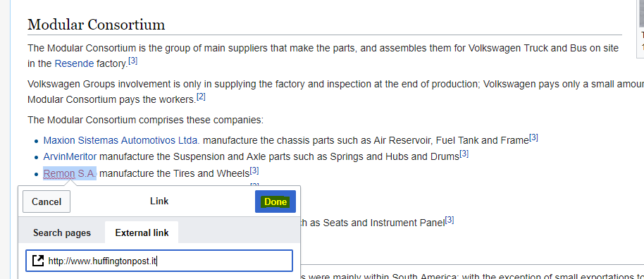Viewport: 644px width, 279px height.
Task: Switch to the Search pages tab
Action: 62,233
